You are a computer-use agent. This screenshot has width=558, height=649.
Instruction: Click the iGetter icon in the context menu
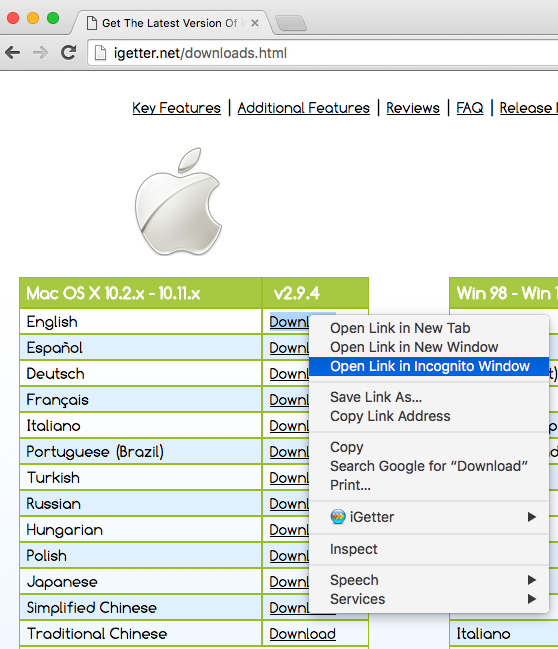click(338, 517)
